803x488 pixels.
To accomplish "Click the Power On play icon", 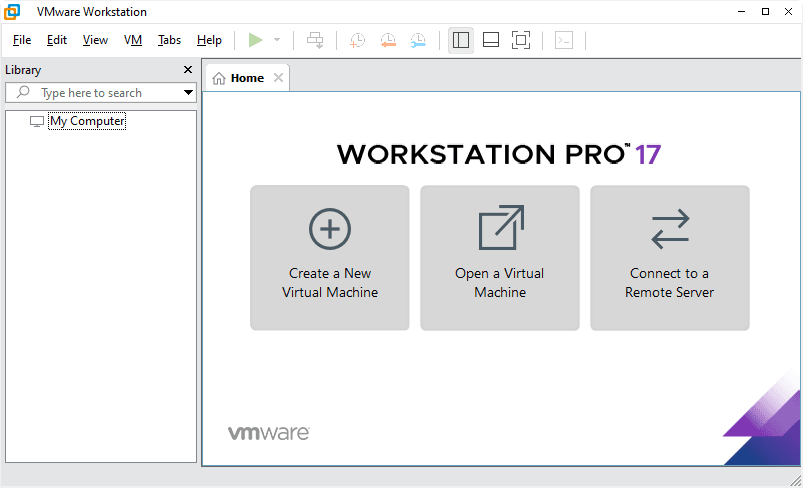I will coord(256,40).
